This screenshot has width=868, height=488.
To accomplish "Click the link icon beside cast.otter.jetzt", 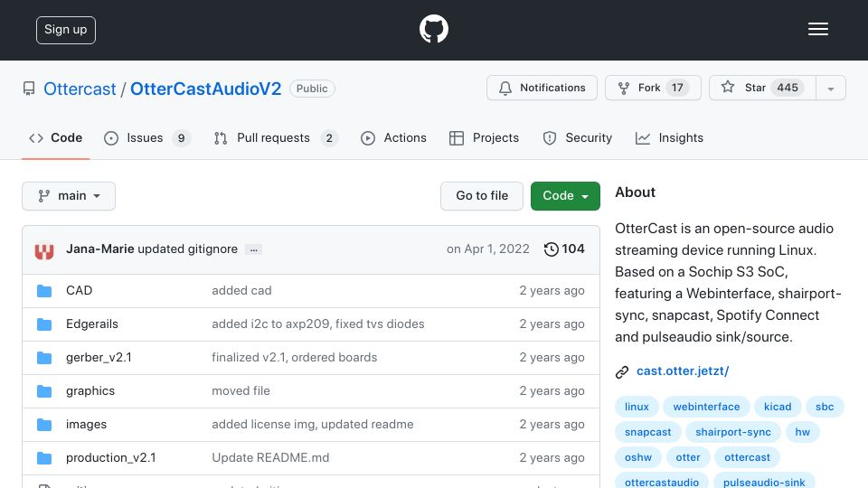I will point(622,371).
